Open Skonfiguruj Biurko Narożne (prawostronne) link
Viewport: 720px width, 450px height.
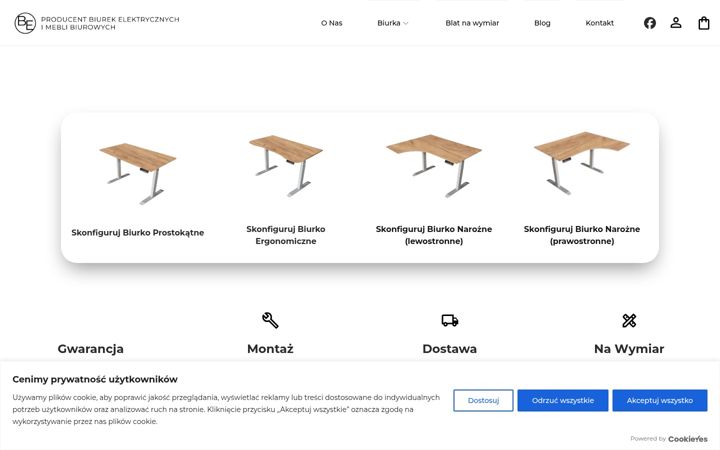click(x=581, y=235)
